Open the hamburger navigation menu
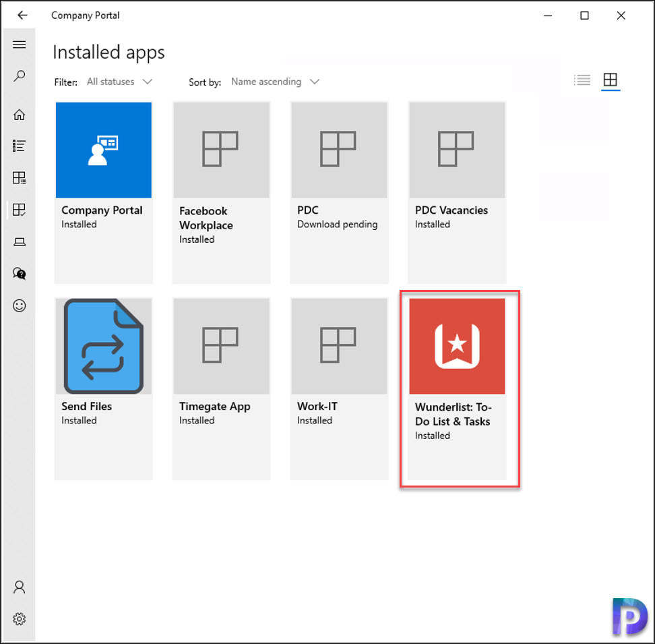Screen dimensions: 655x644 click(20, 45)
